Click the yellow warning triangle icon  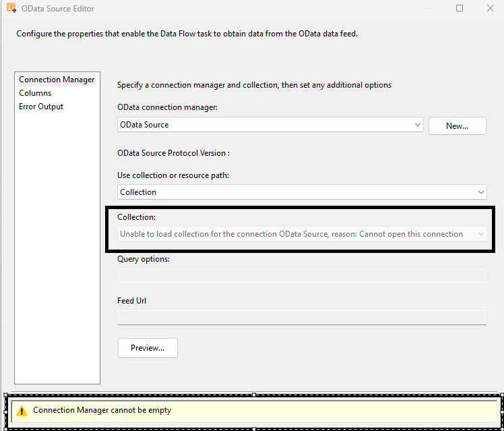[22, 410]
